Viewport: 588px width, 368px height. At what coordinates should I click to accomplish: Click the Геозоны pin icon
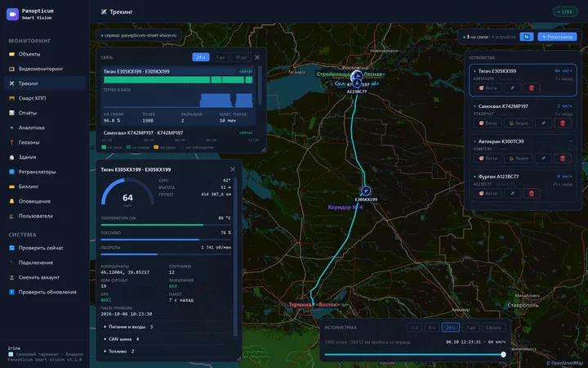[11, 142]
